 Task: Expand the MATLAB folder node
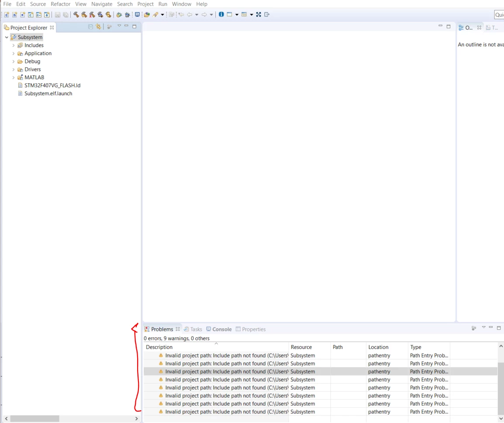click(14, 77)
